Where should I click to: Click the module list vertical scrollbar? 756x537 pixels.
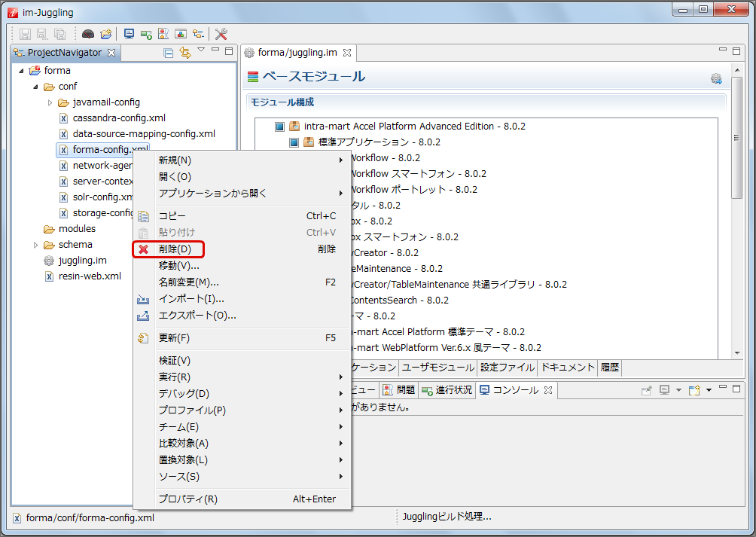coord(736,137)
